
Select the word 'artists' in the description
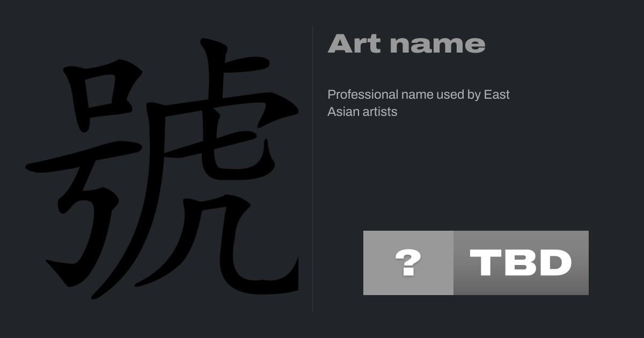(379, 112)
